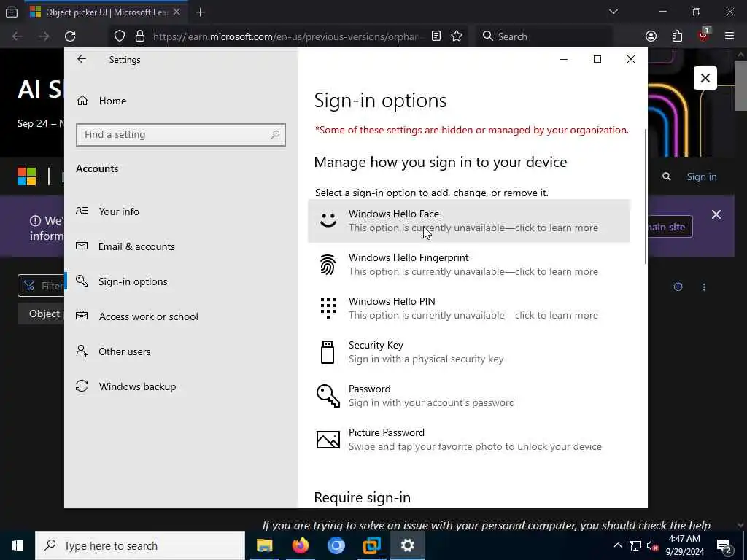The width and height of the screenshot is (747, 560).
Task: Open the blue circular browser taskbar icon
Action: (x=336, y=545)
